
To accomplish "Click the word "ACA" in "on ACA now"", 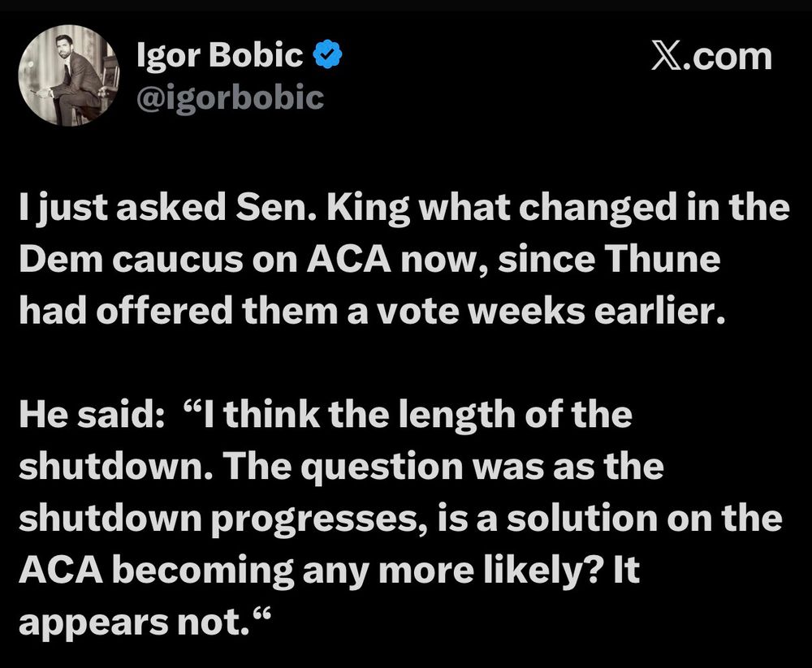I will point(349,259).
